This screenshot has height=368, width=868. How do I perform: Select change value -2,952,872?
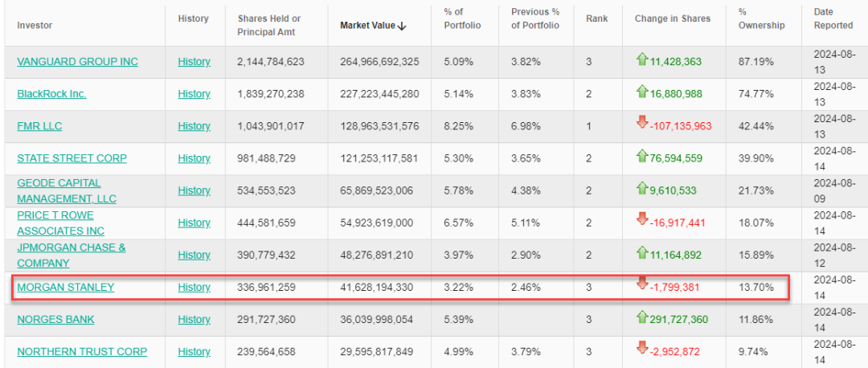point(677,351)
